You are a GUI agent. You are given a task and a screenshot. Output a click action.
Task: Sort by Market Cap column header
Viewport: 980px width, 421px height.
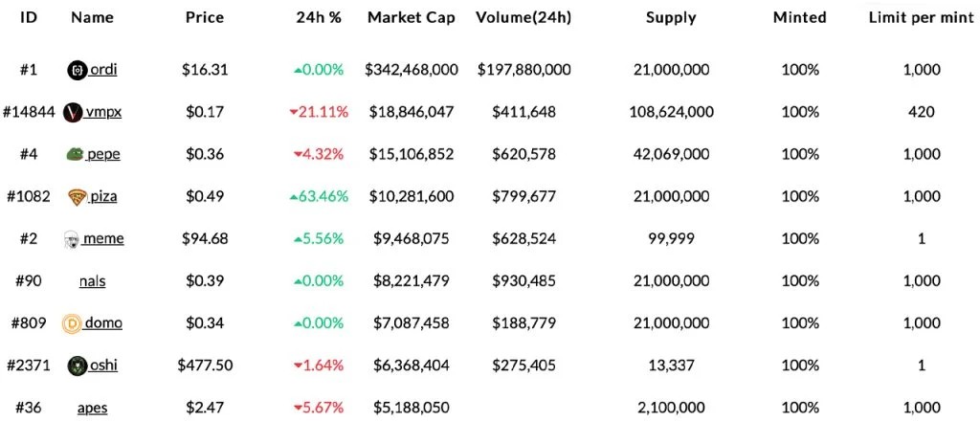[x=412, y=18]
